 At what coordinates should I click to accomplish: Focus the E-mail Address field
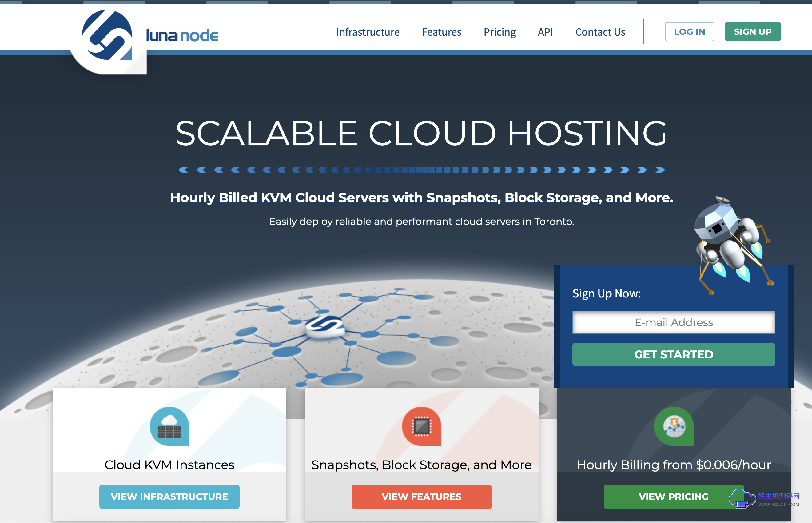[x=674, y=322]
